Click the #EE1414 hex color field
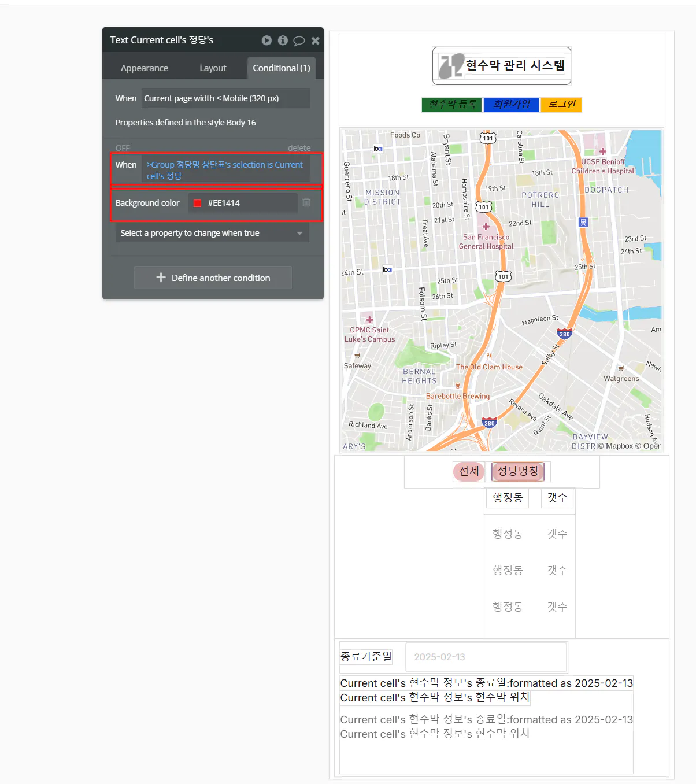The height and width of the screenshot is (784, 696). pyautogui.click(x=243, y=203)
